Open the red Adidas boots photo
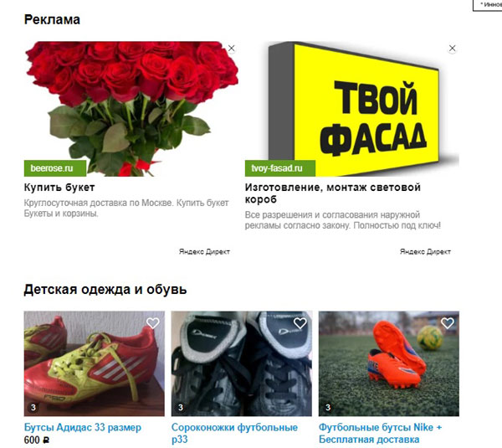This screenshot has height=448, width=502. [x=94, y=363]
